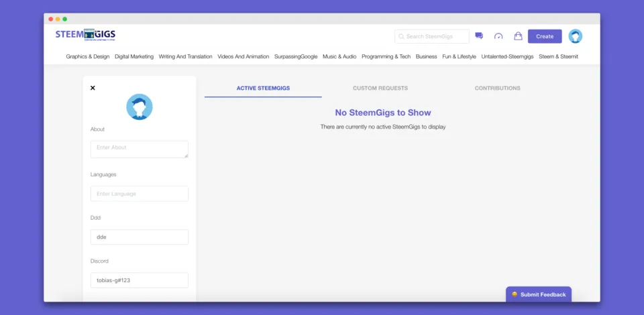Open Writing And Translation category
This screenshot has height=315, width=644.
coord(186,56)
